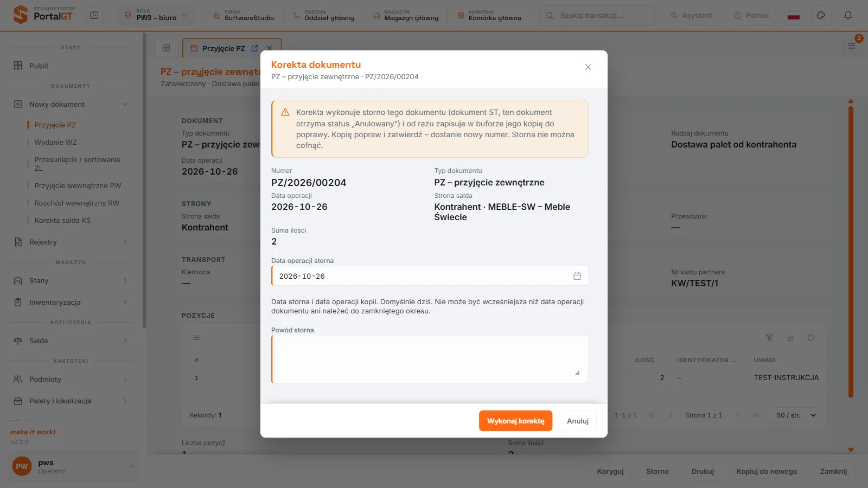Expand the Rejestry menu
This screenshot has height=488, width=868.
point(71,242)
